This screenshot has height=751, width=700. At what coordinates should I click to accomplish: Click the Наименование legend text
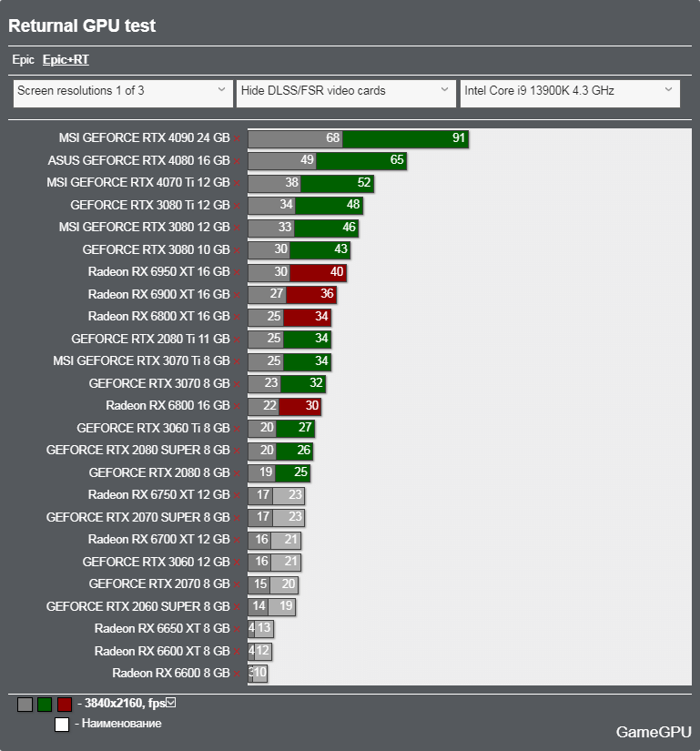122,723
